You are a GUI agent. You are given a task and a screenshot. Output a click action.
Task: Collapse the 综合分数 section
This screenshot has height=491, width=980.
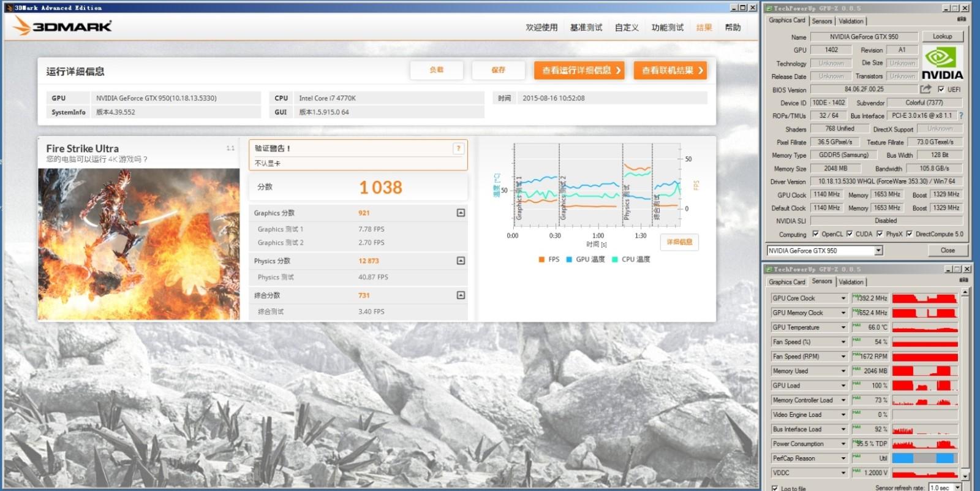pyautogui.click(x=461, y=295)
